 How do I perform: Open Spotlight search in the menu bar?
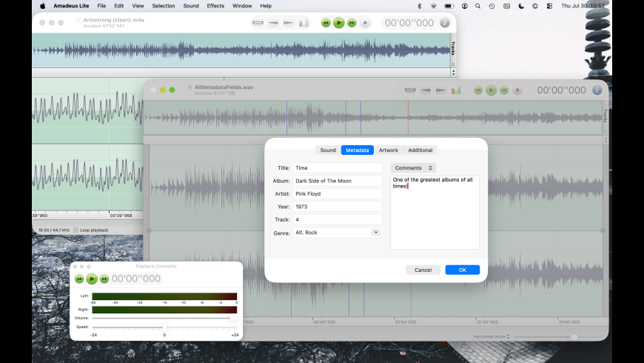click(477, 6)
